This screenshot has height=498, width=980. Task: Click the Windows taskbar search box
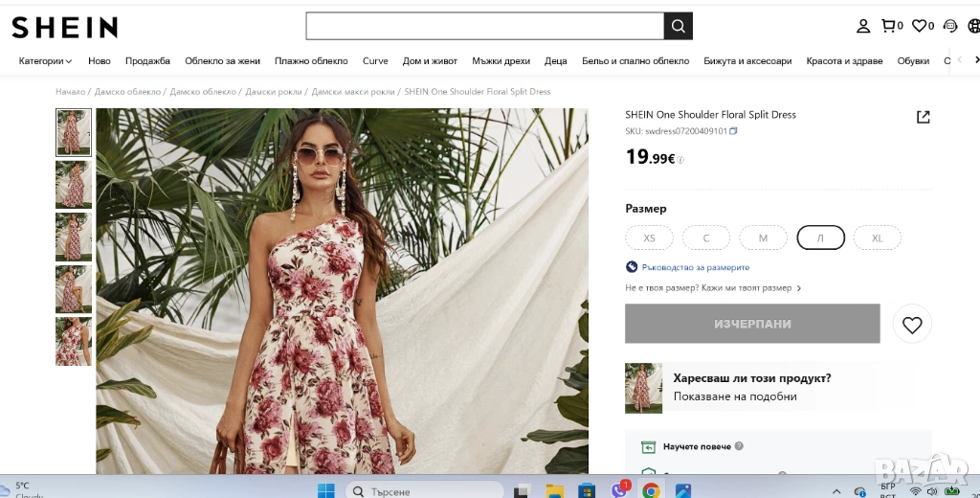425,491
